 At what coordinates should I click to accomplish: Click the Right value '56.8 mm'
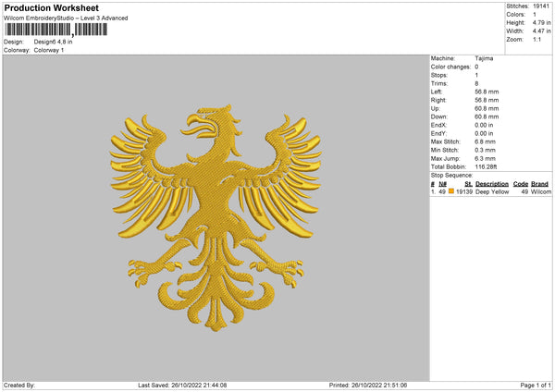click(x=487, y=101)
